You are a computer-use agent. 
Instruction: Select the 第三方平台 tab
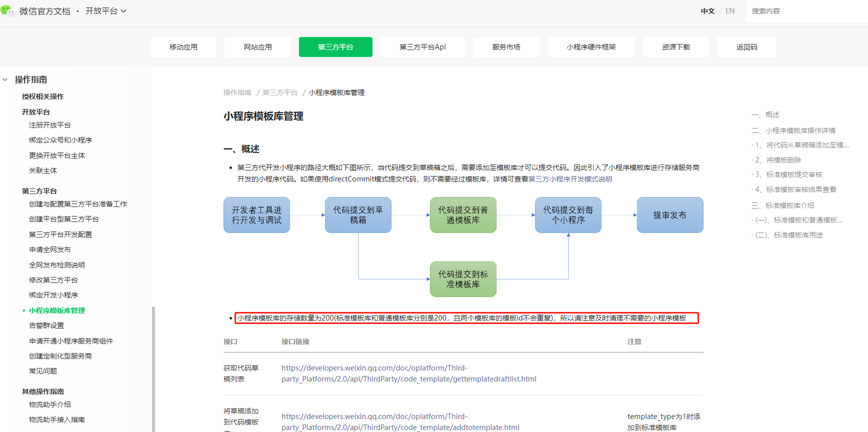(x=335, y=47)
